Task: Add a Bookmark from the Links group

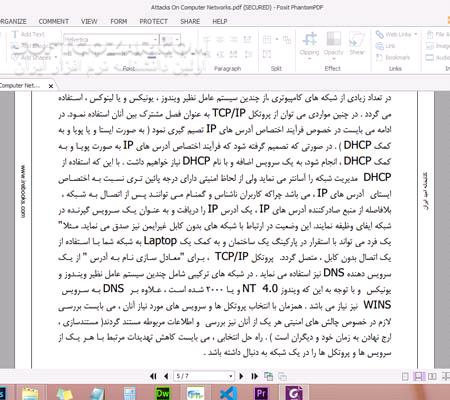Action: [393, 57]
